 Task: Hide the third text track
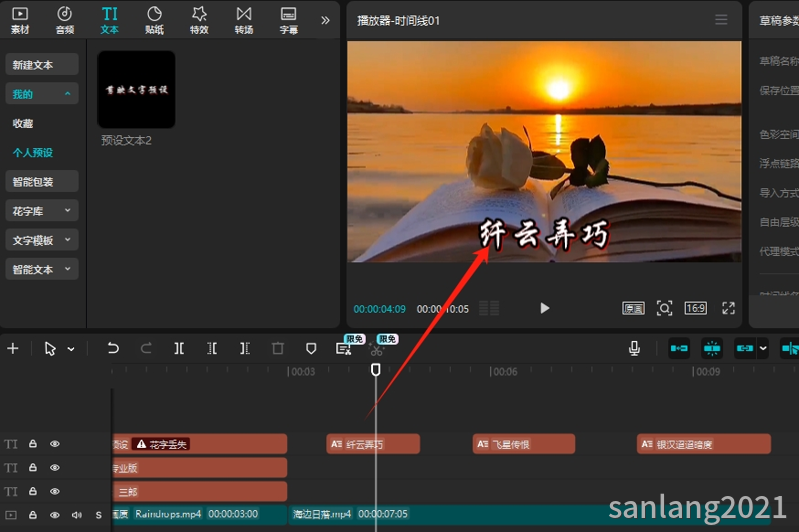[x=55, y=491]
